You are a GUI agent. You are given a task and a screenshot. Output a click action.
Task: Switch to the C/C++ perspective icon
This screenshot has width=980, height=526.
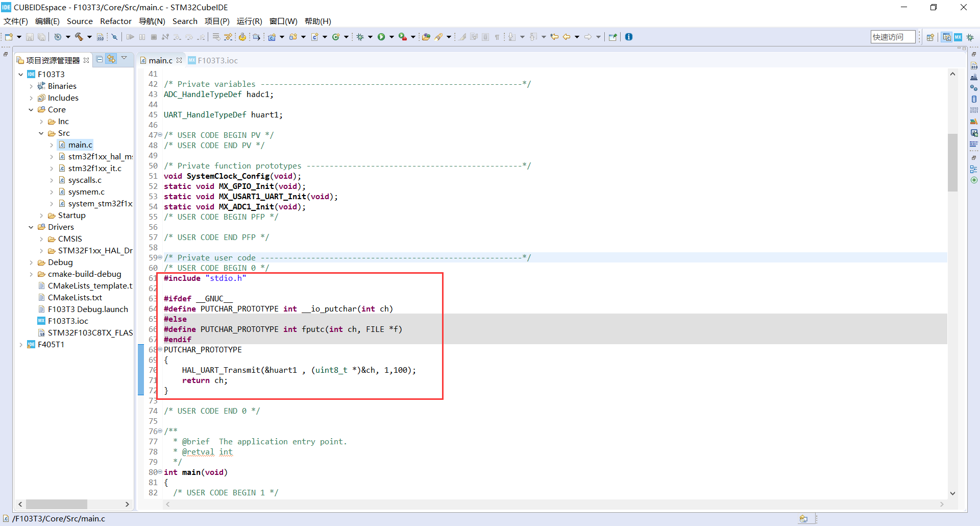click(947, 37)
